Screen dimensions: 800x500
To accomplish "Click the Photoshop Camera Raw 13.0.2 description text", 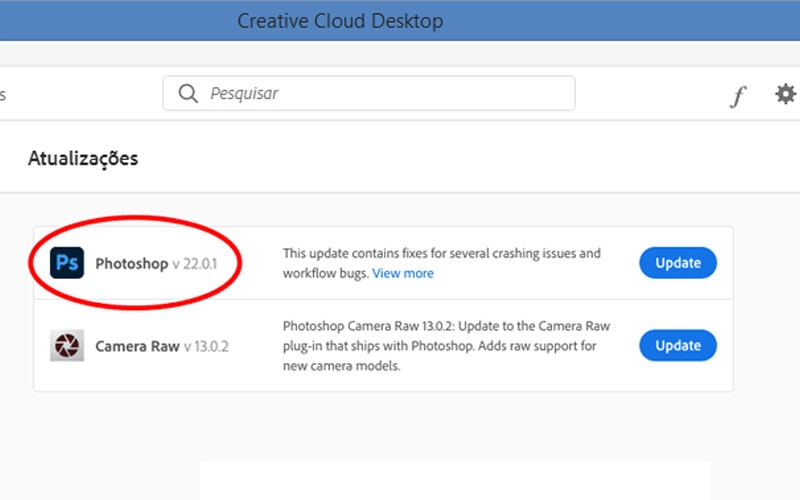I will coord(446,346).
